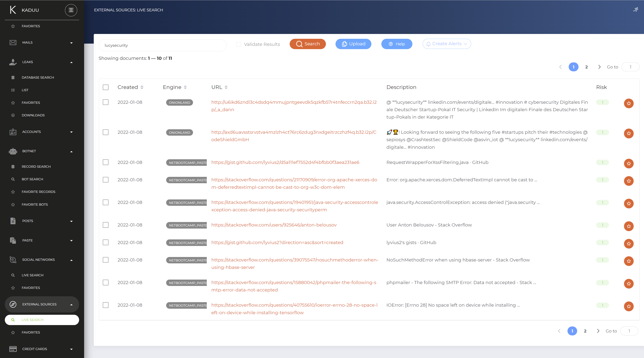644x358 pixels.
Task: Collapse the Leaks section
Action: 72,62
